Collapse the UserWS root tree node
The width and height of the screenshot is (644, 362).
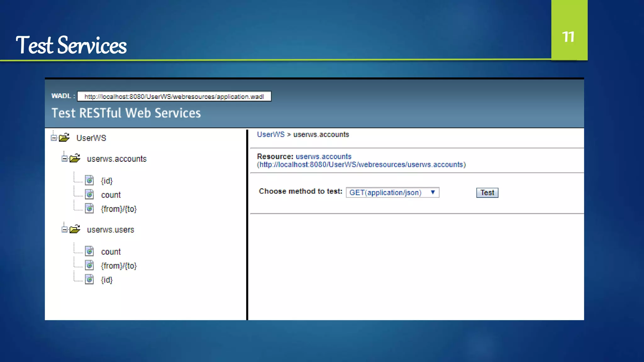(x=54, y=138)
